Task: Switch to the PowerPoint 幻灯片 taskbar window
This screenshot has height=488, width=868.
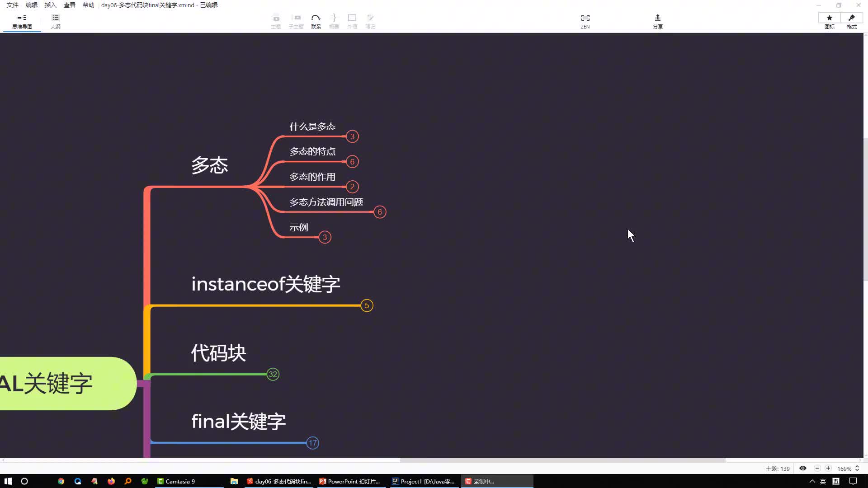Action: click(352, 481)
